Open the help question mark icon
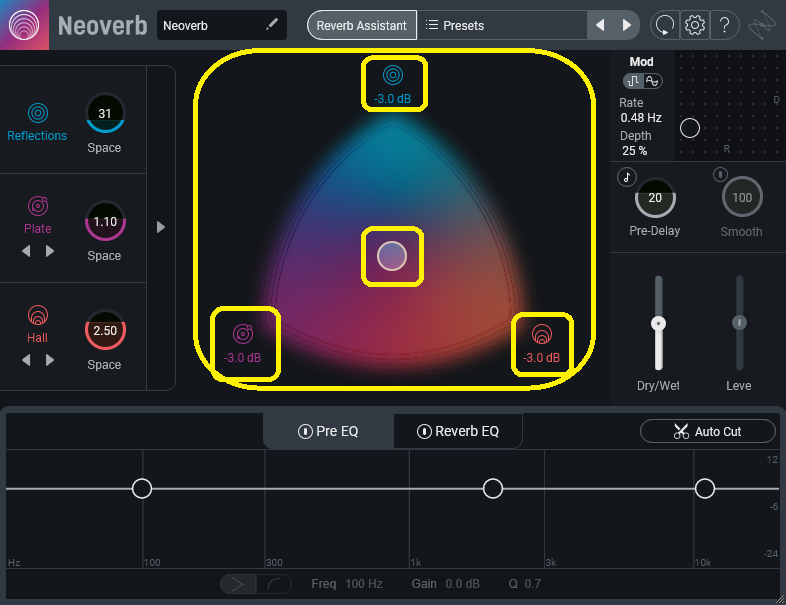Viewport: 786px width, 605px height. click(x=725, y=25)
